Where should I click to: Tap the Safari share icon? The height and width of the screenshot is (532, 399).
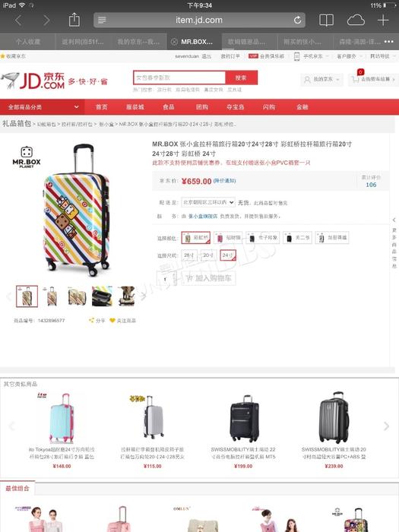(74, 20)
